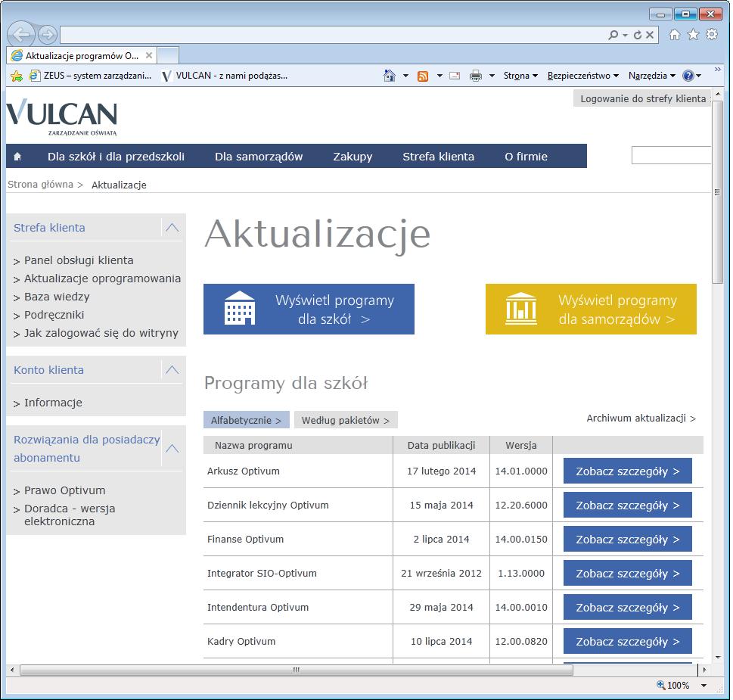Open Zakupy navigation item
Screen dimensions: 733x700
353,157
